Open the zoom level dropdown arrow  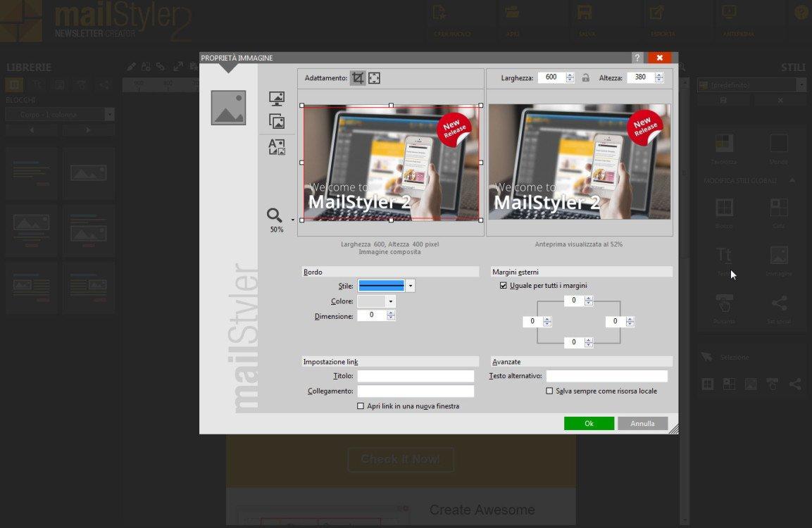292,220
